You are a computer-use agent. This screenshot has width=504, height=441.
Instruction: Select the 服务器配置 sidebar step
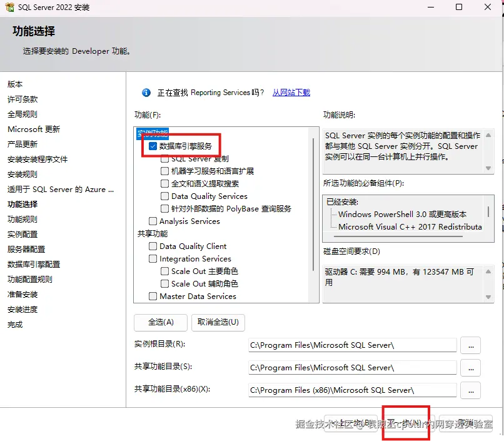tap(26, 250)
